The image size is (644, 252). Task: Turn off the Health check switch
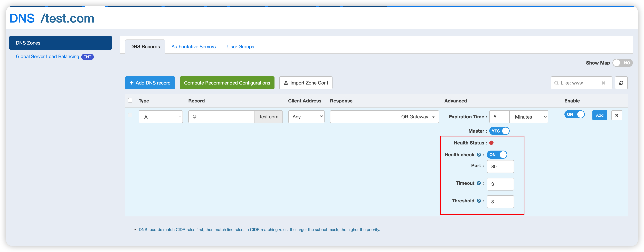pos(497,155)
